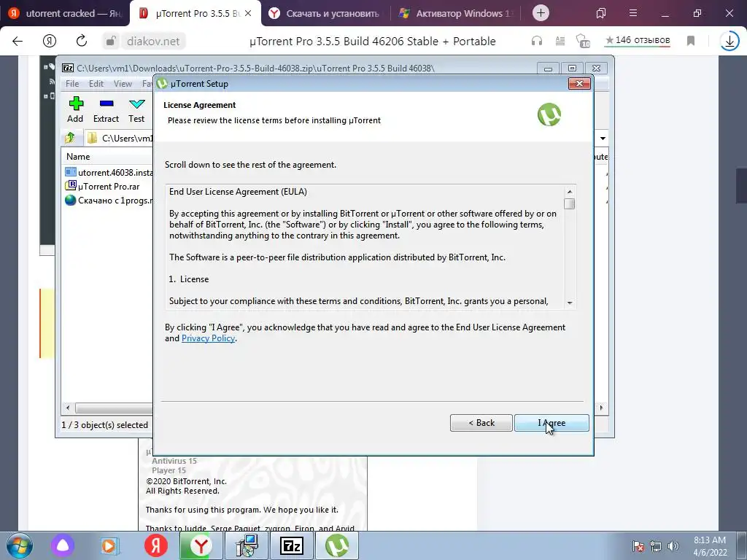
Task: Click the page protection icon in toolbar
Action: tap(583, 41)
